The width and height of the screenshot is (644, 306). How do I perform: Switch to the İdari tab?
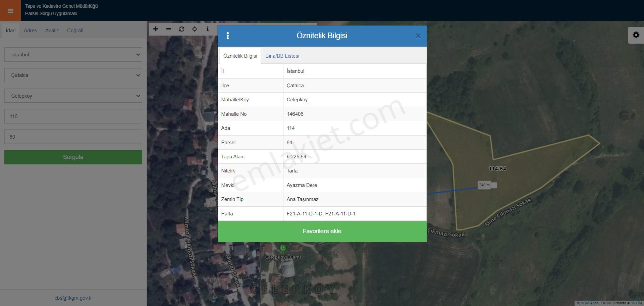[x=10, y=31]
